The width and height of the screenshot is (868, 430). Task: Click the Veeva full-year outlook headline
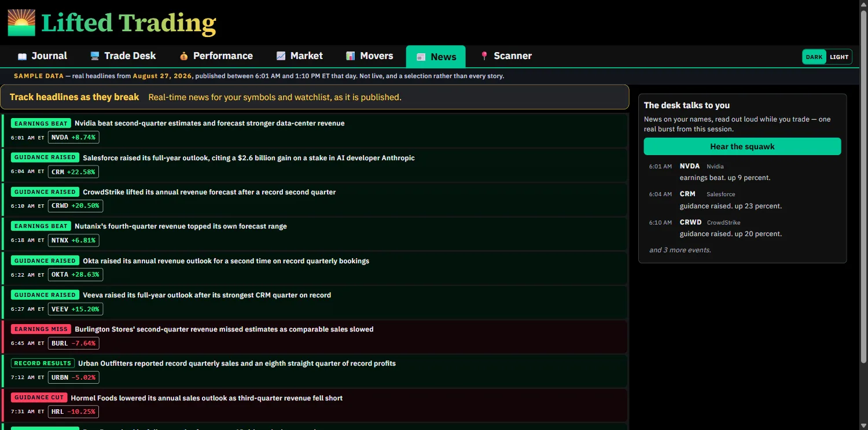(x=207, y=295)
